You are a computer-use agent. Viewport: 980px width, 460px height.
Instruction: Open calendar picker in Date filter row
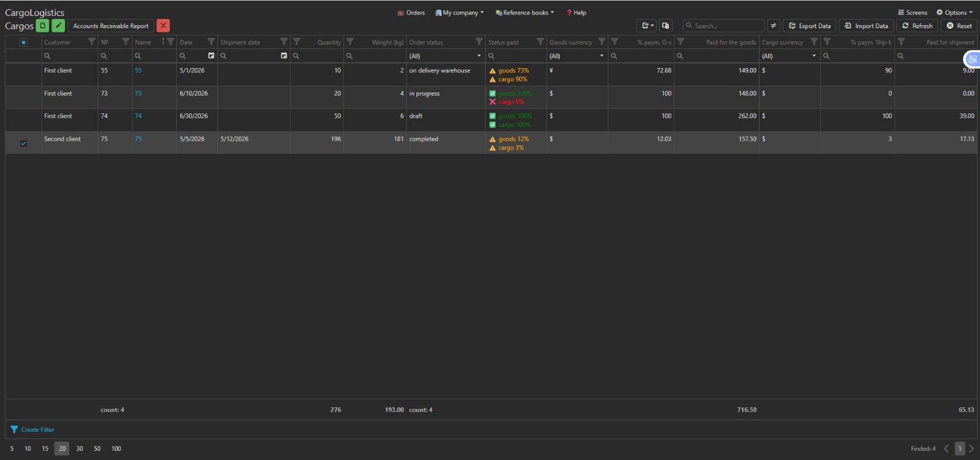tap(211, 56)
